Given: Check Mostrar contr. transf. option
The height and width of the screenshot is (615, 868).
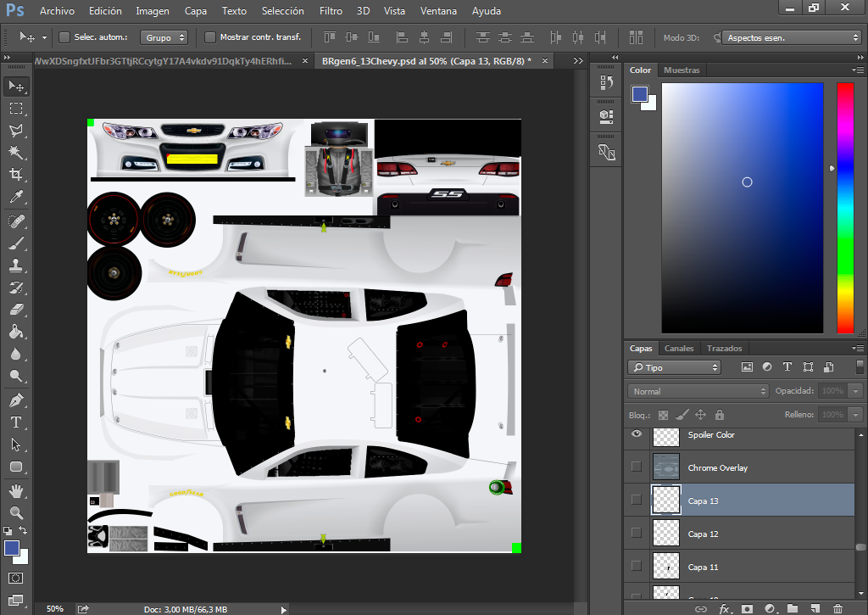Looking at the screenshot, I should coord(210,37).
